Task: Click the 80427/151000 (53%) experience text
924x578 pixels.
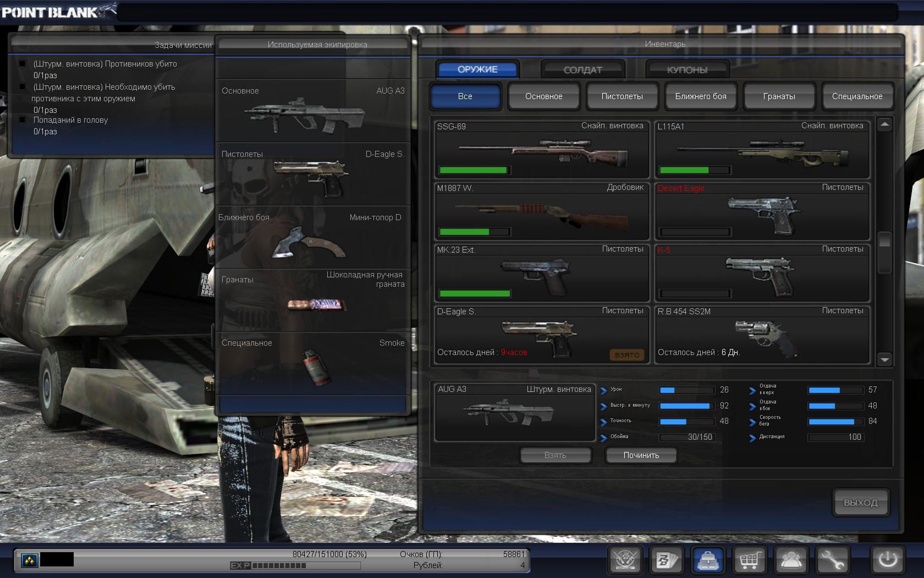Action: point(329,554)
